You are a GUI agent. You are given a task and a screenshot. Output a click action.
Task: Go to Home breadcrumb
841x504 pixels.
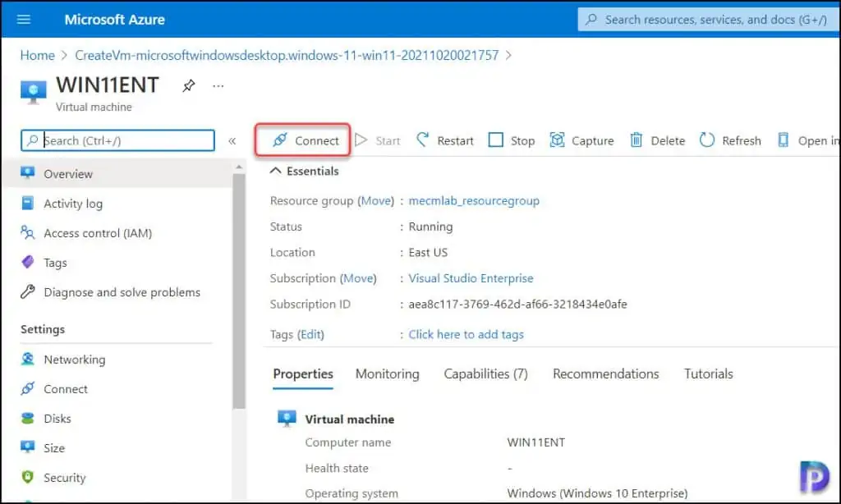(x=38, y=55)
